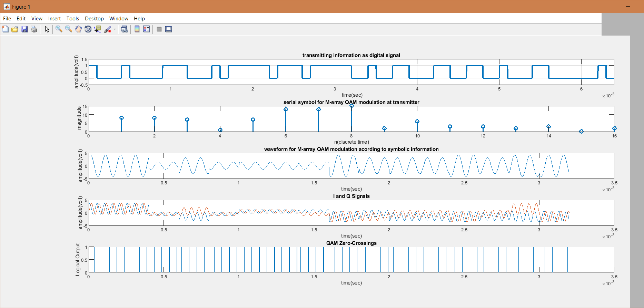
Task: Click the time(sec) label under QAM Zero-Crossings plot
Action: 351,283
